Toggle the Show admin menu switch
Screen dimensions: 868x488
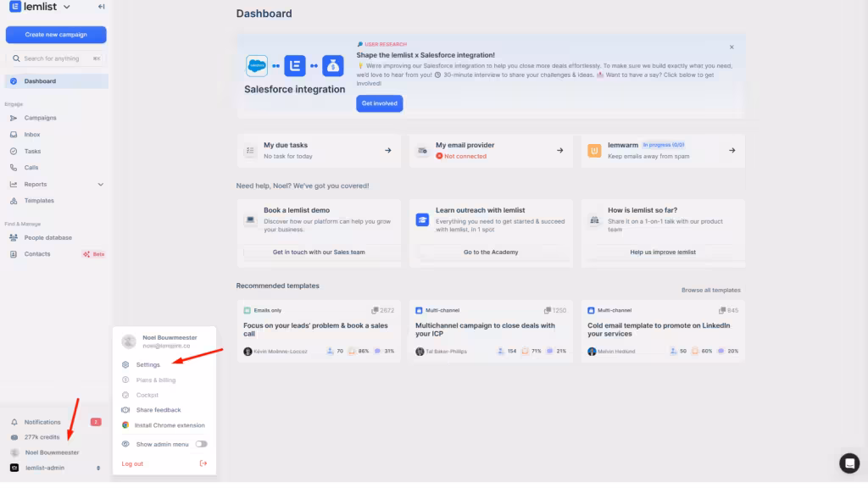(201, 444)
